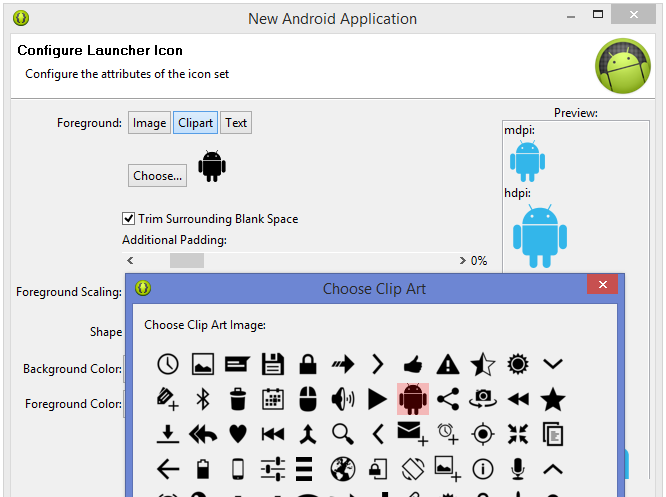Pick the highlighted Android robot clip art

[x=413, y=399]
